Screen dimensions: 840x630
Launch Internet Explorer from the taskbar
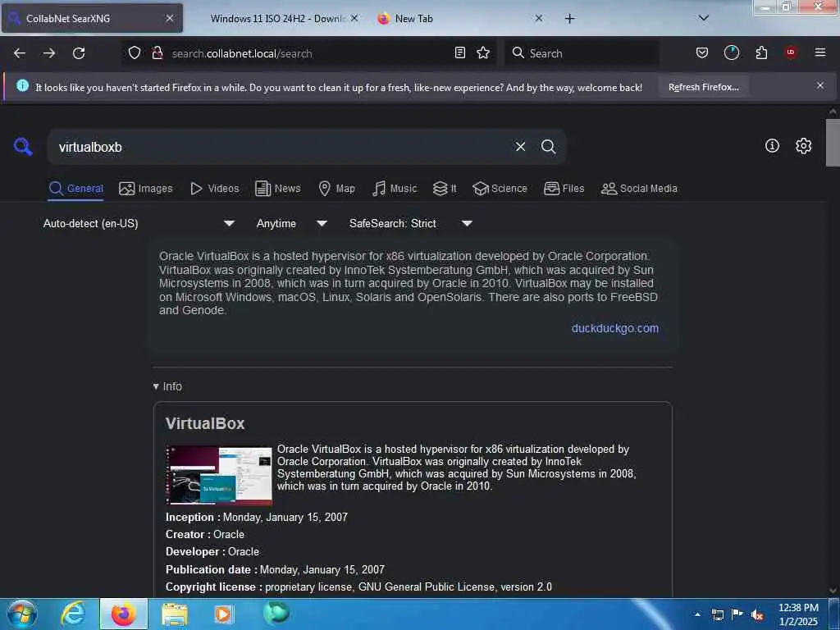coord(73,614)
